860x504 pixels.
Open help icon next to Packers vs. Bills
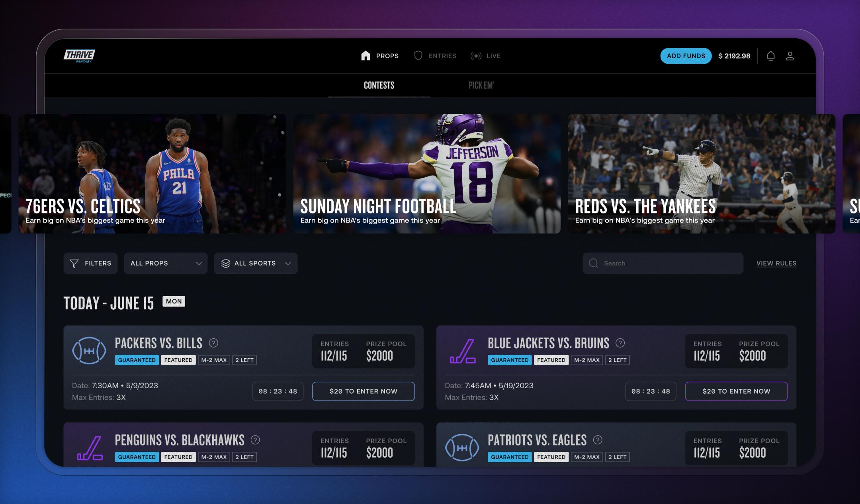213,343
